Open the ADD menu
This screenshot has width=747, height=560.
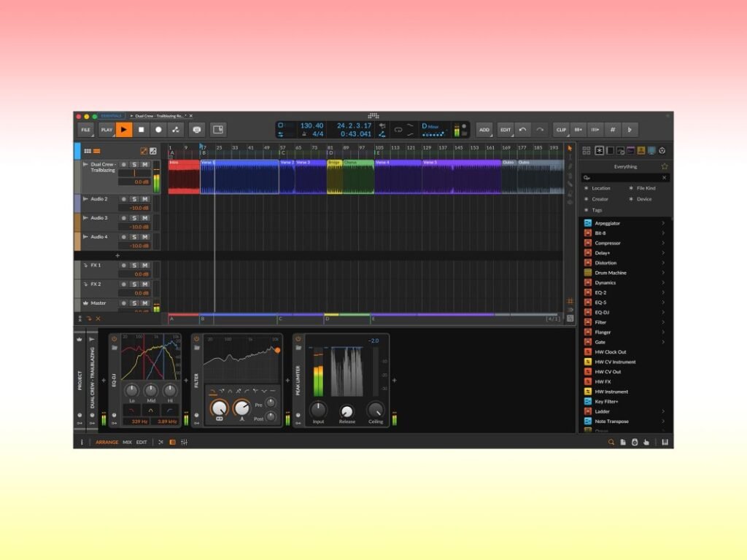coord(484,130)
